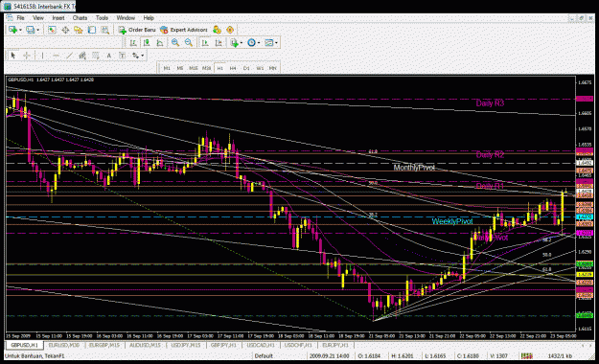Open the Charts menu
Image resolution: width=599 pixels, height=364 pixels.
pos(80,17)
